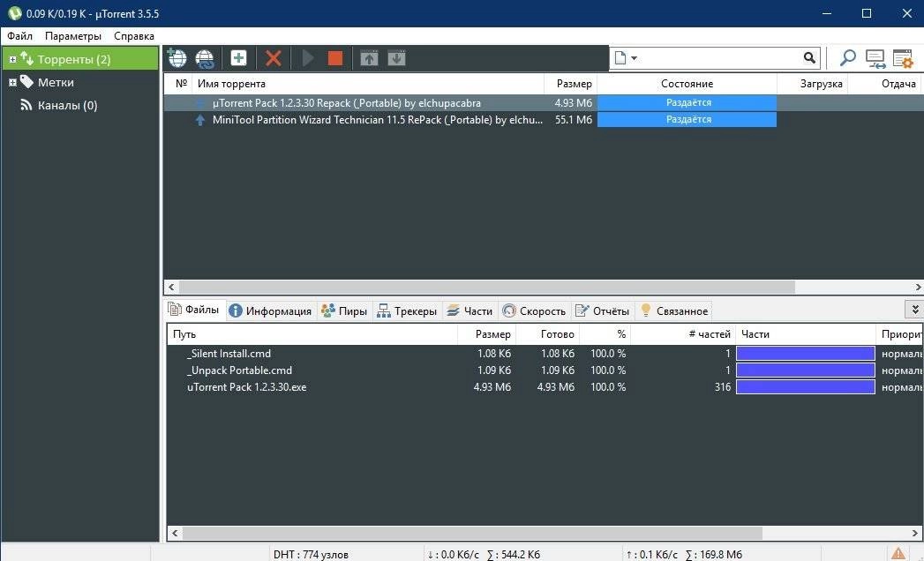The width and height of the screenshot is (924, 561).
Task: Click the Раздаётся progress bar of uTorrent Pack
Action: pyautogui.click(x=687, y=102)
